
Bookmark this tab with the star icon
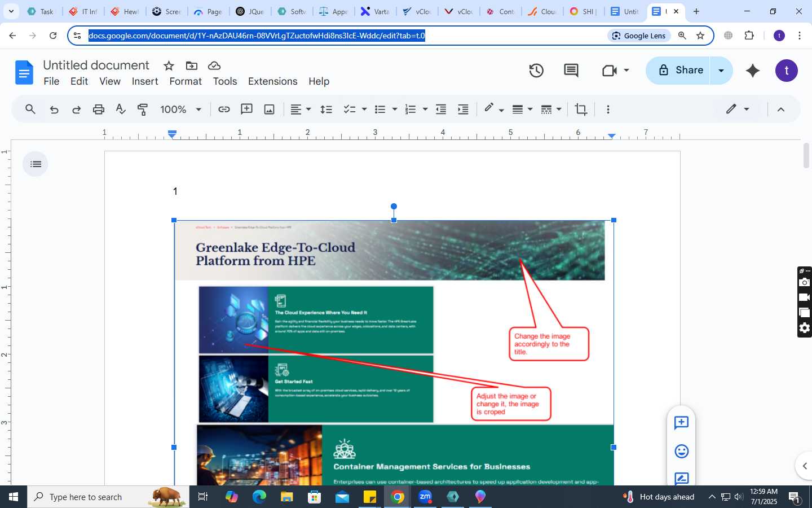pyautogui.click(x=700, y=36)
